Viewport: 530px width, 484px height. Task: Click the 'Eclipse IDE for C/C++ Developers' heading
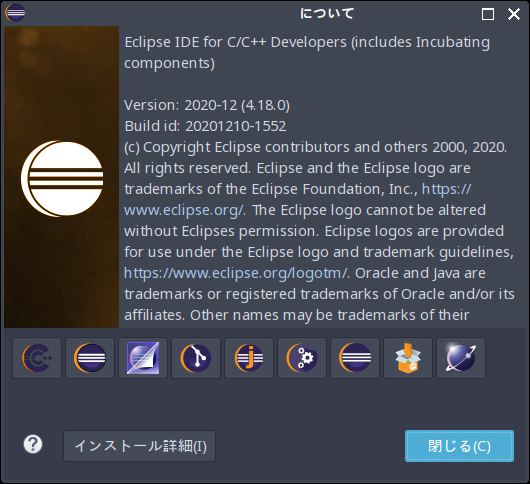click(236, 43)
